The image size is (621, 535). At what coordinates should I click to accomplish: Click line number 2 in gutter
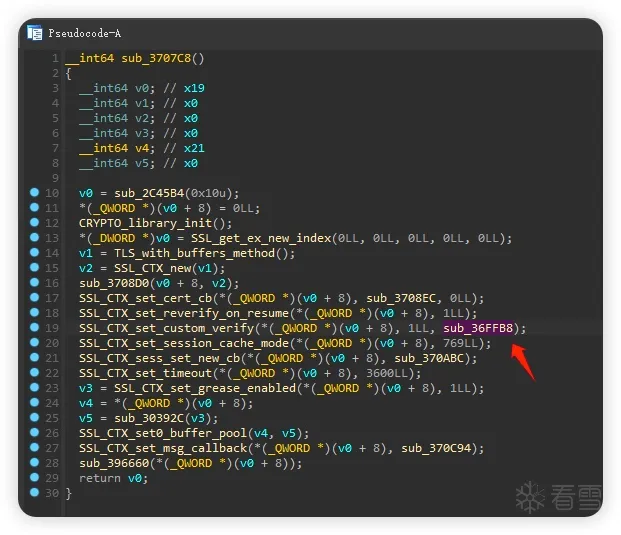[x=55, y=73]
